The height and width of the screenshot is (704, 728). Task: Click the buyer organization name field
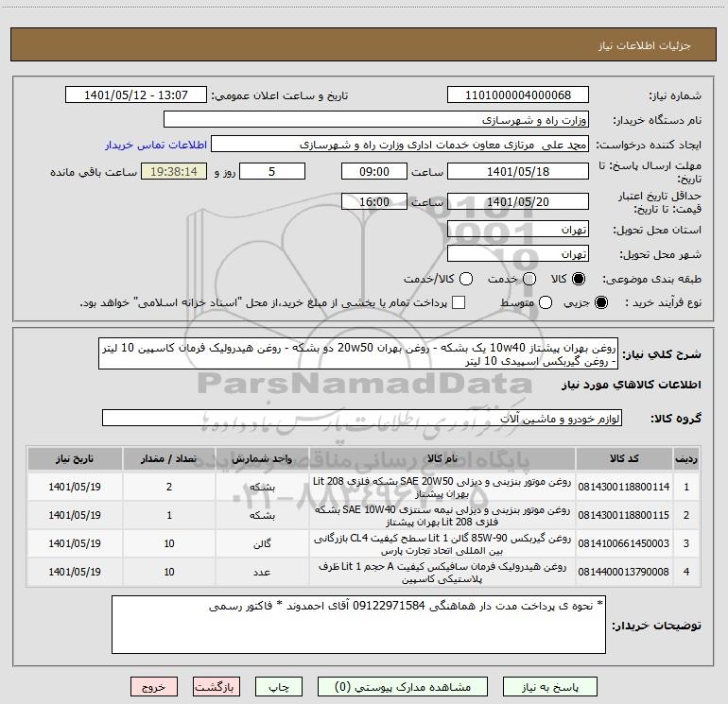click(376, 120)
